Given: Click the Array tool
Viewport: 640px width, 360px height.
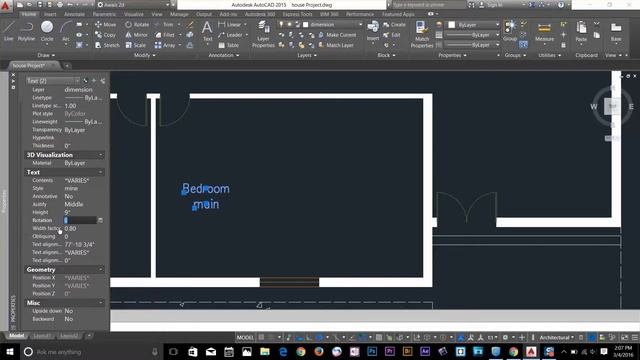Looking at the screenshot, I should click(x=165, y=45).
